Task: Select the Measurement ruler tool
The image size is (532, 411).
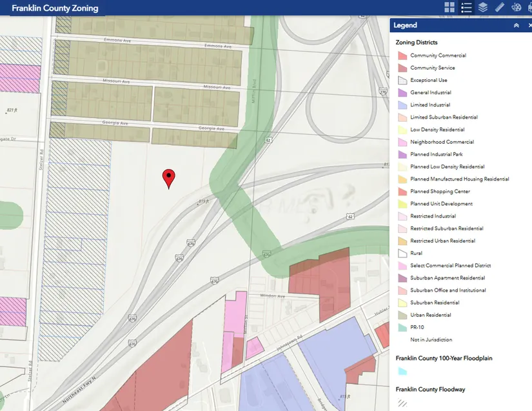Action: pos(500,8)
